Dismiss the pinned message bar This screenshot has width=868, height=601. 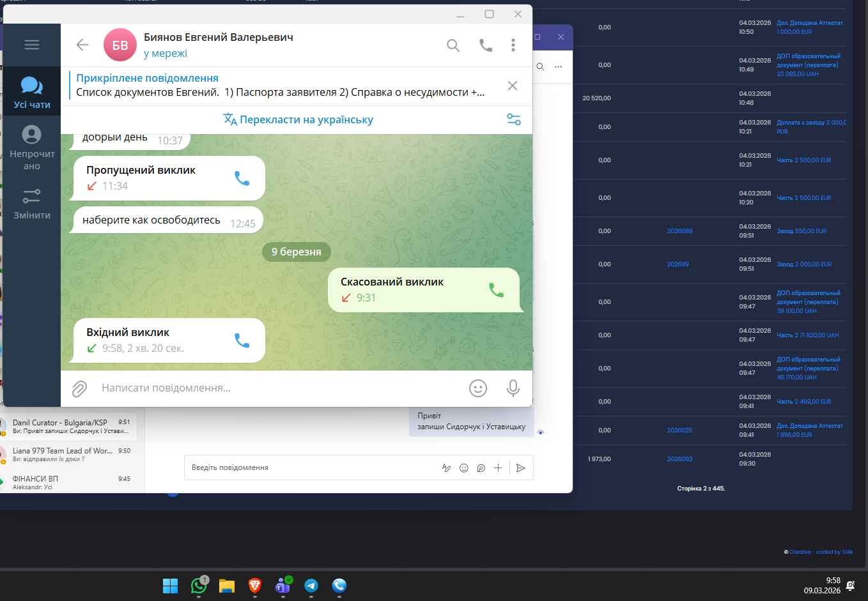(x=513, y=86)
